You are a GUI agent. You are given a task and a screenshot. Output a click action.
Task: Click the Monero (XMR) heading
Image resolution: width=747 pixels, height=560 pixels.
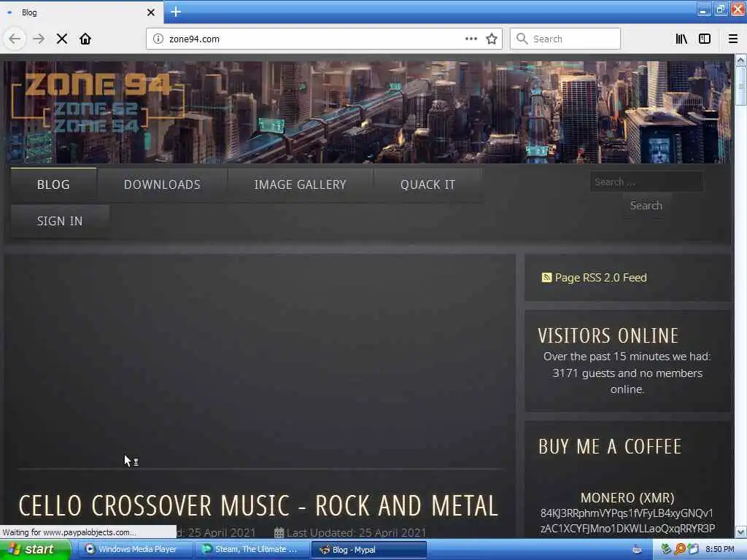coord(627,497)
